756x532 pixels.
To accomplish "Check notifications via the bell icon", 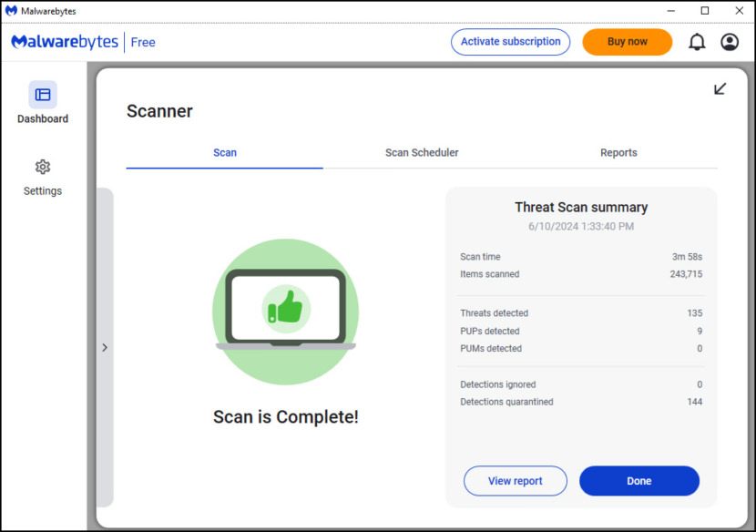I will pyautogui.click(x=696, y=41).
